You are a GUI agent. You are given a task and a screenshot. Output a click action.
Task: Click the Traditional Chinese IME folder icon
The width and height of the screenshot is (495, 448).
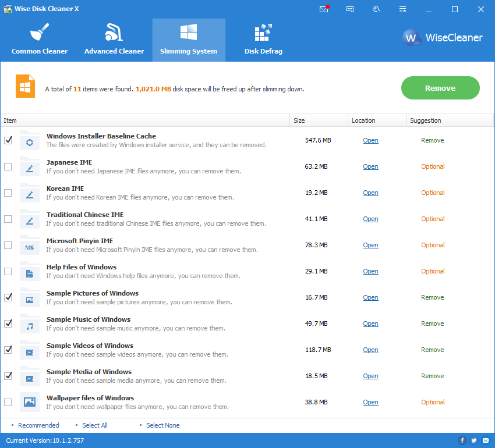(x=30, y=219)
